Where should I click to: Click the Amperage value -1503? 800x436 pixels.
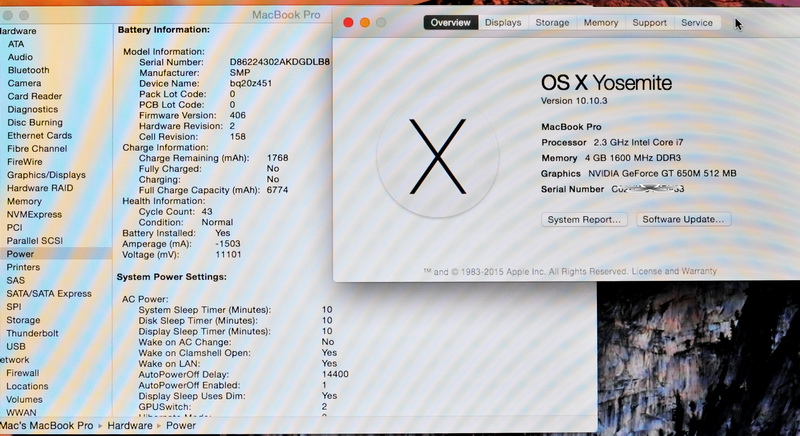(228, 243)
